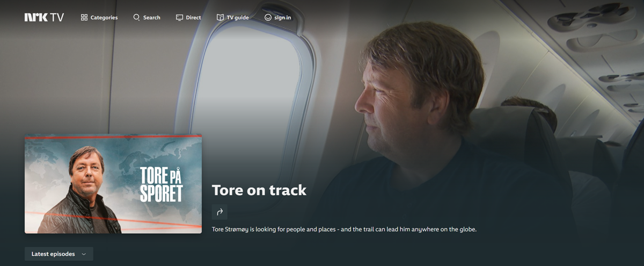Screen dimensions: 644x266
Task: Click the Tore Strømøy description text
Action: click(x=344, y=229)
